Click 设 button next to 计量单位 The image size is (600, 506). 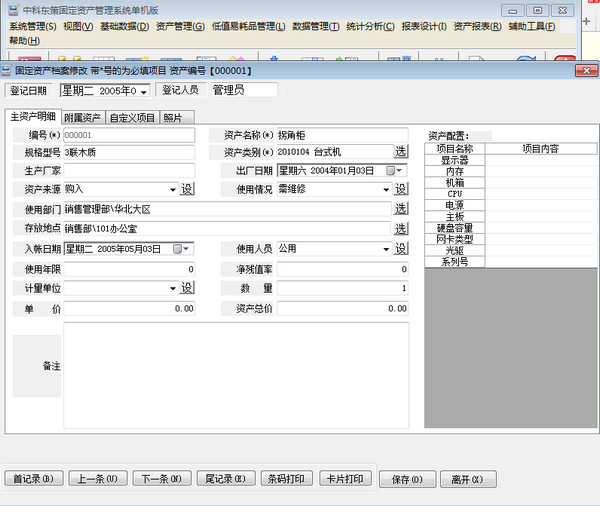(x=187, y=288)
